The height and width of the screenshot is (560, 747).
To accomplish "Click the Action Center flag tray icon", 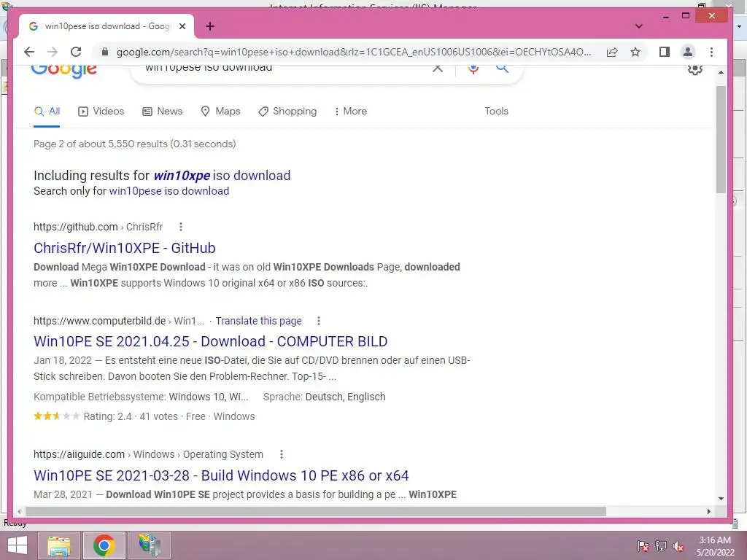I will pos(643,545).
